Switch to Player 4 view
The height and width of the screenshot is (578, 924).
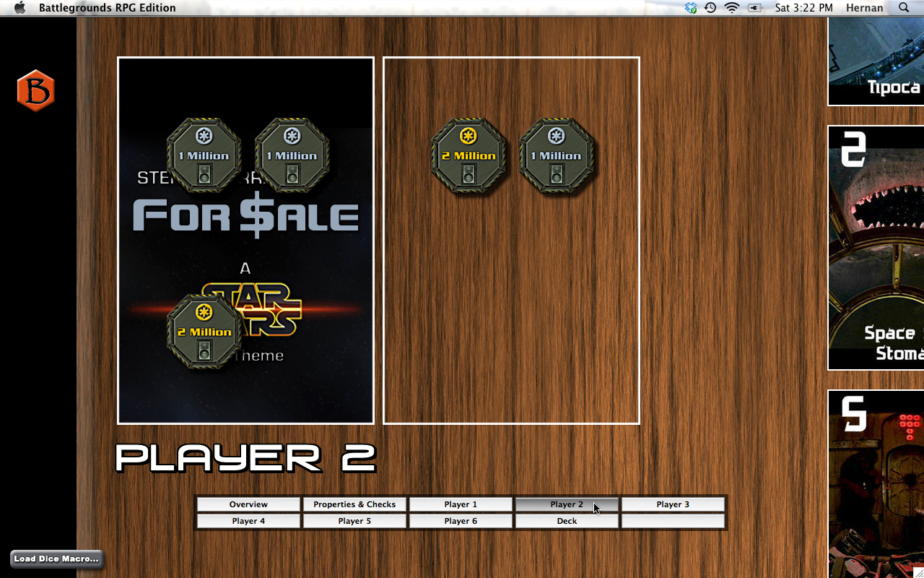point(248,521)
